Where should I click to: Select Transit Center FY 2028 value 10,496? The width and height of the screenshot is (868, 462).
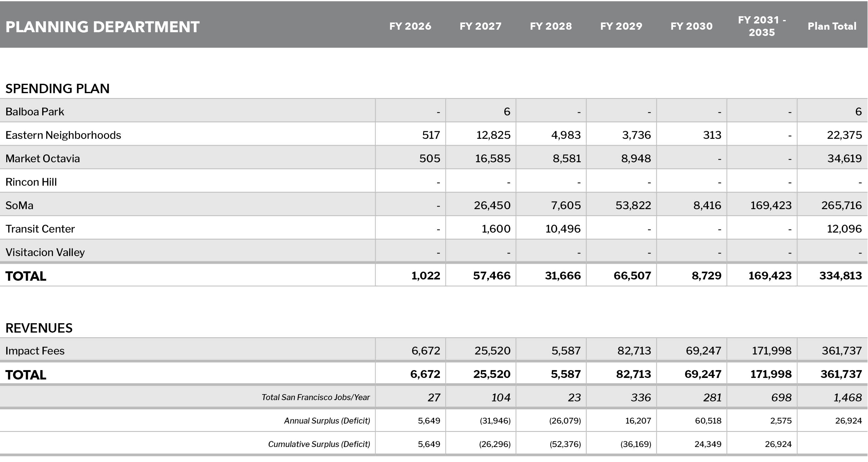pyautogui.click(x=563, y=229)
